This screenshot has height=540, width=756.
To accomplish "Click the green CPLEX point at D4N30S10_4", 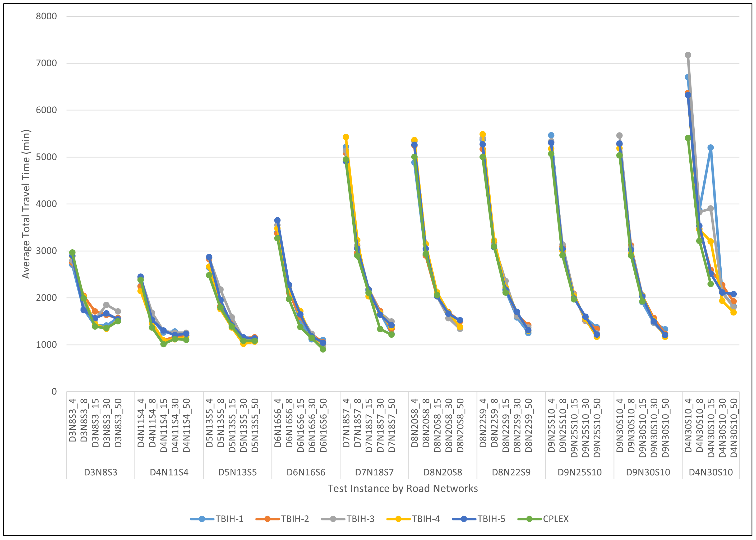I will click(x=688, y=138).
